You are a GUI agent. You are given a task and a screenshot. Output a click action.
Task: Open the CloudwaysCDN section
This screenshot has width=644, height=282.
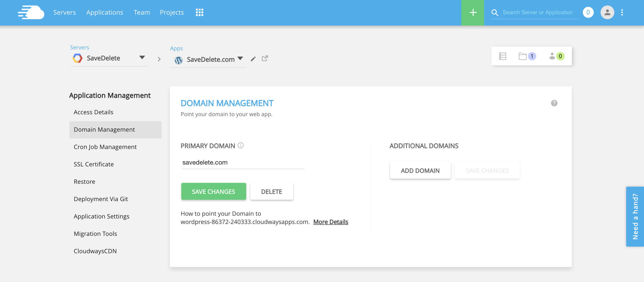pyautogui.click(x=95, y=251)
